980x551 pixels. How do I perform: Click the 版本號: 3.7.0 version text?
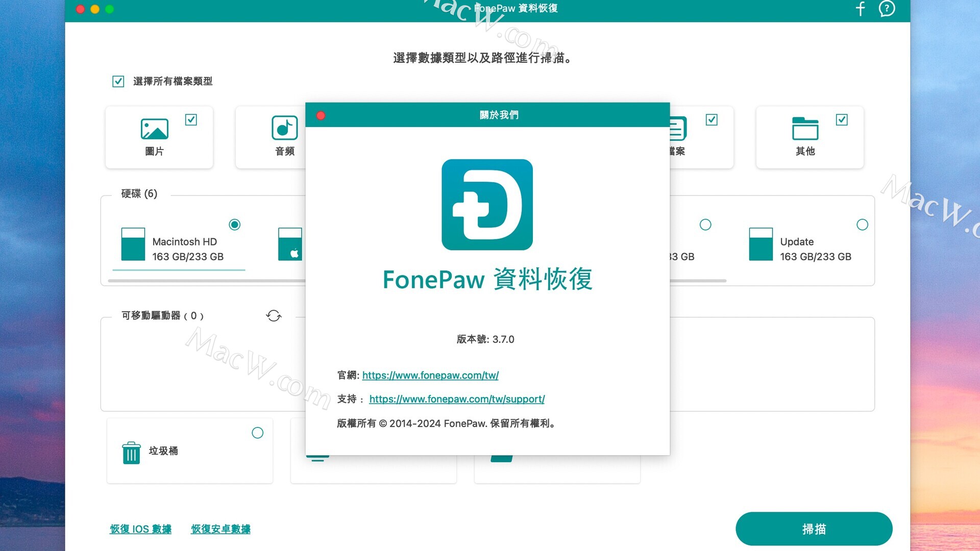485,339
